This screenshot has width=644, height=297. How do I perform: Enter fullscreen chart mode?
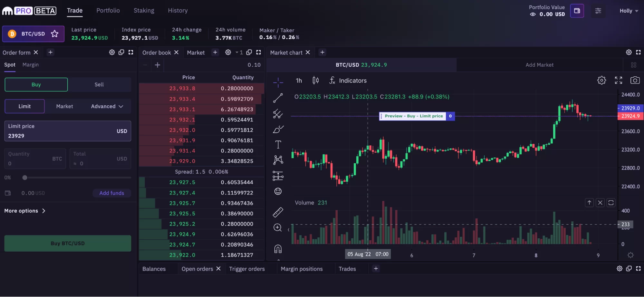[x=618, y=80]
